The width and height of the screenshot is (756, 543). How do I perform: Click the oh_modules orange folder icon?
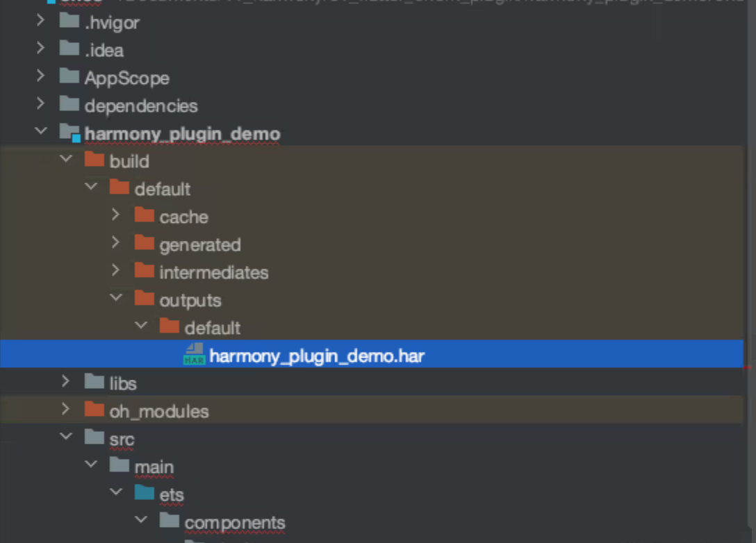pyautogui.click(x=94, y=409)
